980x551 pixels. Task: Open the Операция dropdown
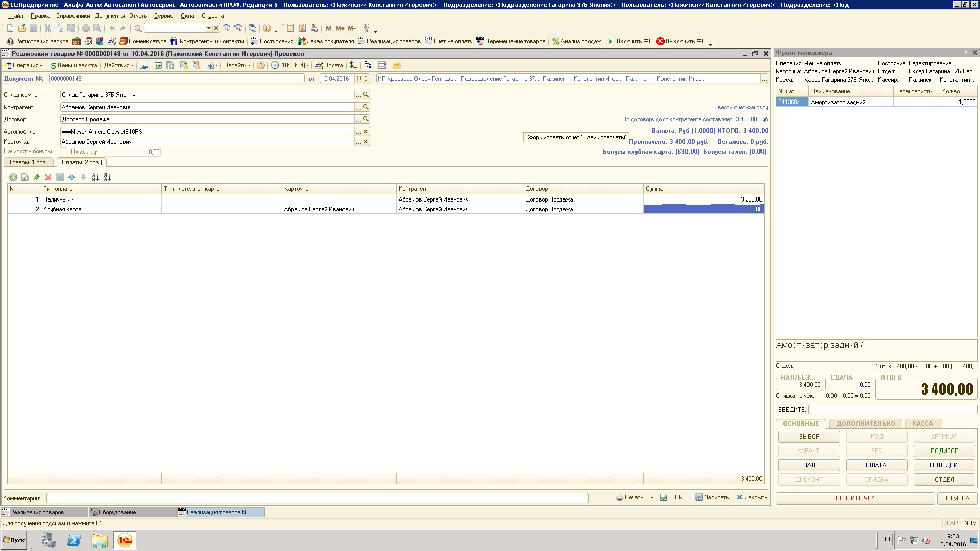23,65
